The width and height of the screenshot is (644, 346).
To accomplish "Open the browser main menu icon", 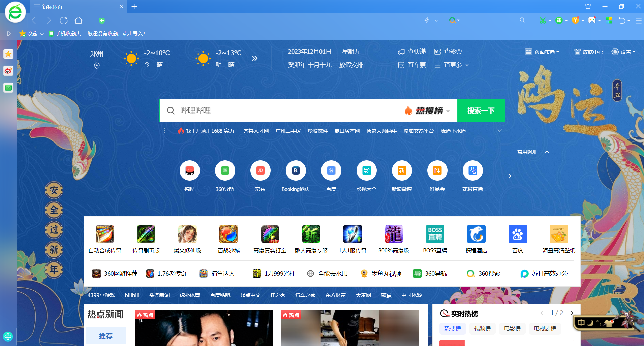I will 638,21.
